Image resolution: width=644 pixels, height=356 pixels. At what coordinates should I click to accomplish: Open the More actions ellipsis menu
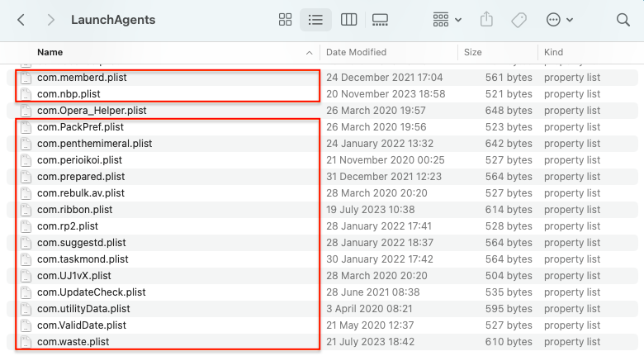tap(560, 20)
